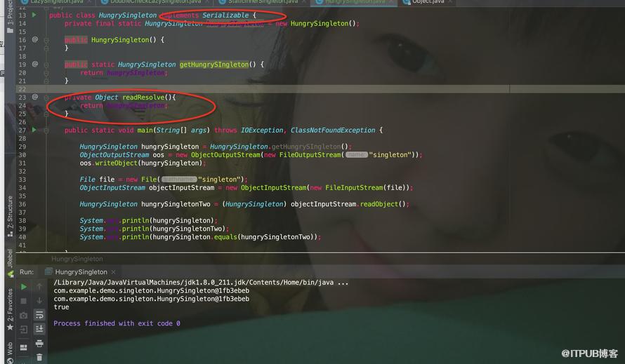
Task: Click 'Process finished with exit code 0' text
Action: click(117, 323)
